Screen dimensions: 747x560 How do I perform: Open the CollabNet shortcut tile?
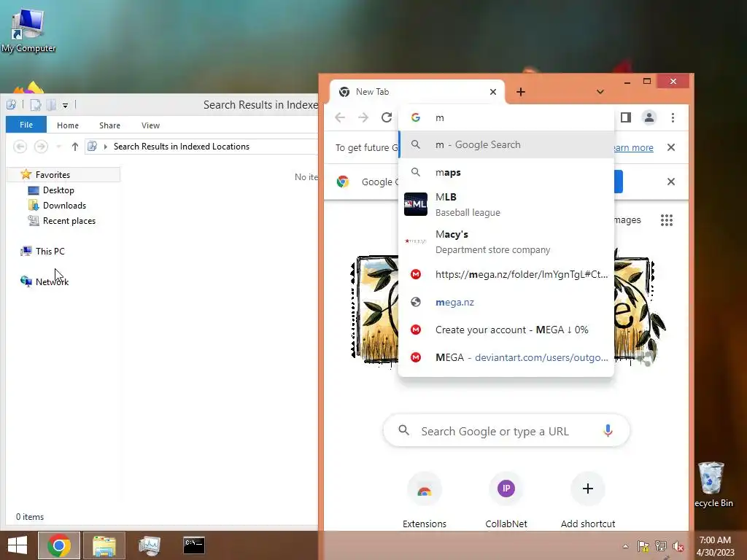coord(506,499)
